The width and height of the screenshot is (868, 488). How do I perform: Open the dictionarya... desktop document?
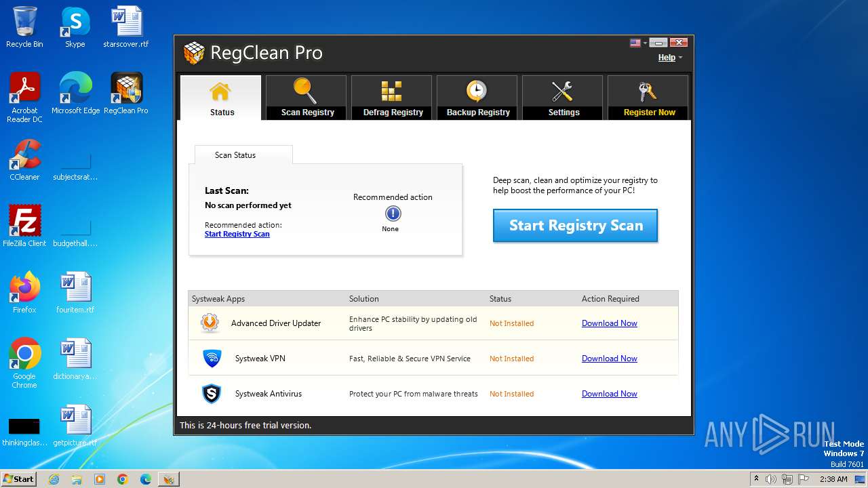pos(75,359)
